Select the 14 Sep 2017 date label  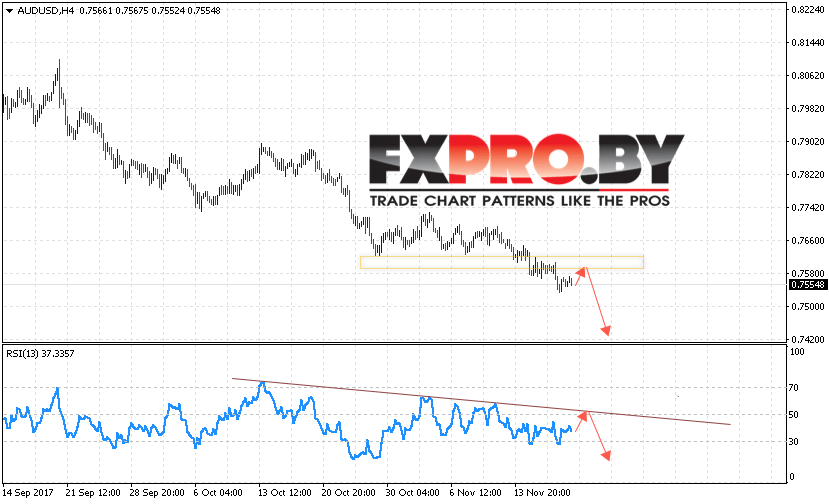click(x=28, y=492)
